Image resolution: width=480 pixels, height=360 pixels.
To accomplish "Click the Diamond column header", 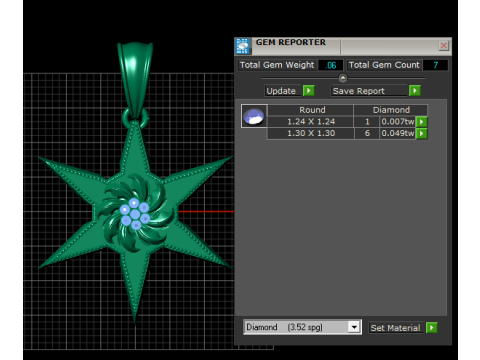I will tap(391, 110).
